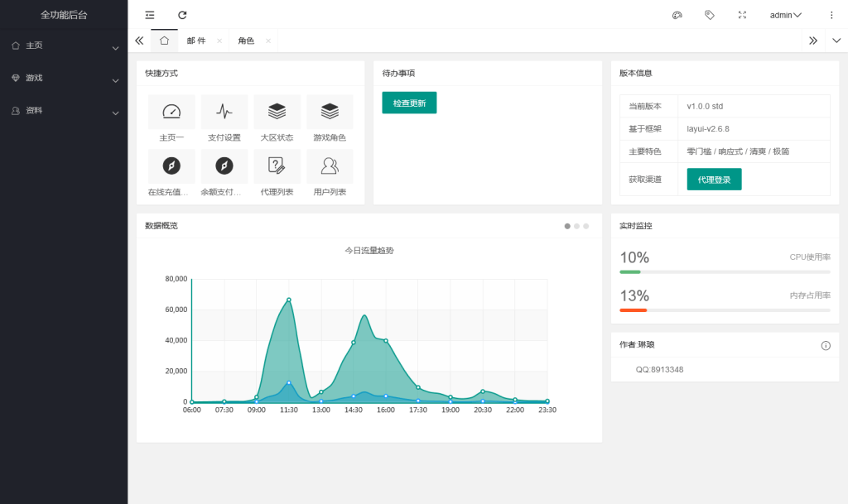Click the info icon beside 作者 琳琅
This screenshot has height=504, width=848.
tap(826, 345)
